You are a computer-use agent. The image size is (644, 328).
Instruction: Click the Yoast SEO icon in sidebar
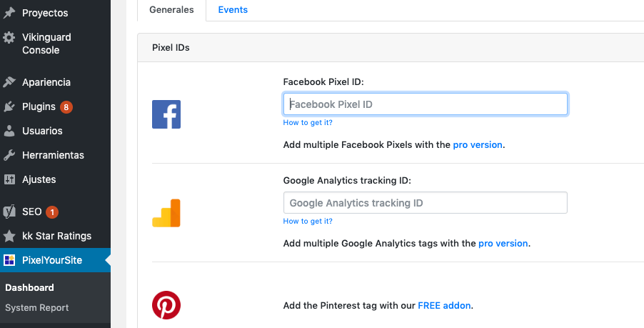coord(9,212)
